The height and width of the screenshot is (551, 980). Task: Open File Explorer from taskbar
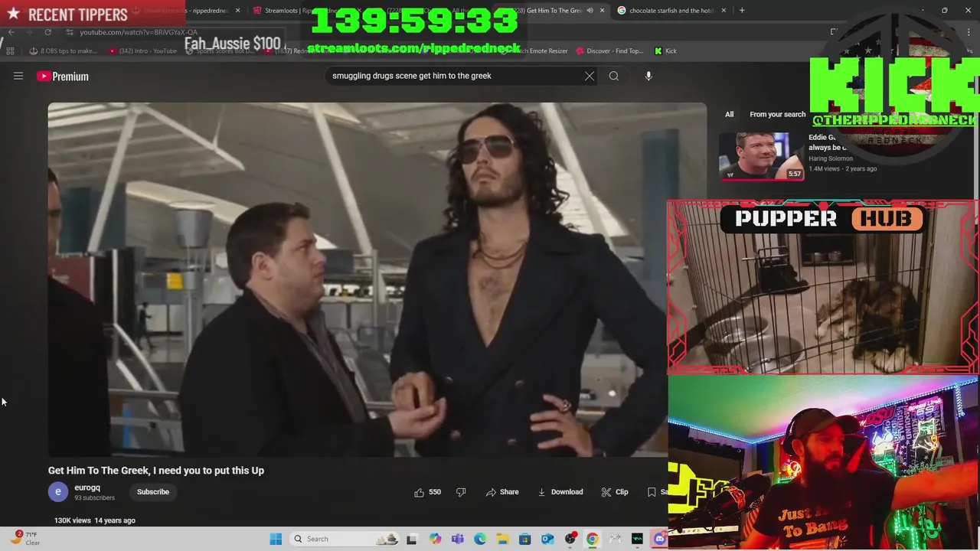click(502, 539)
